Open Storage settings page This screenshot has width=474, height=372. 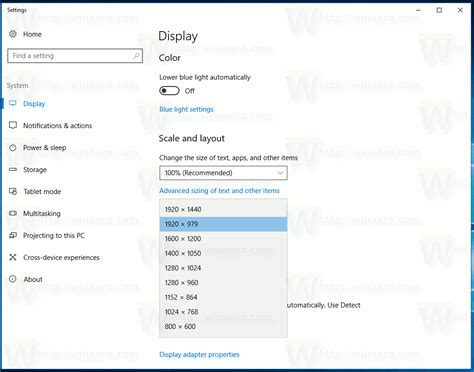click(x=35, y=170)
